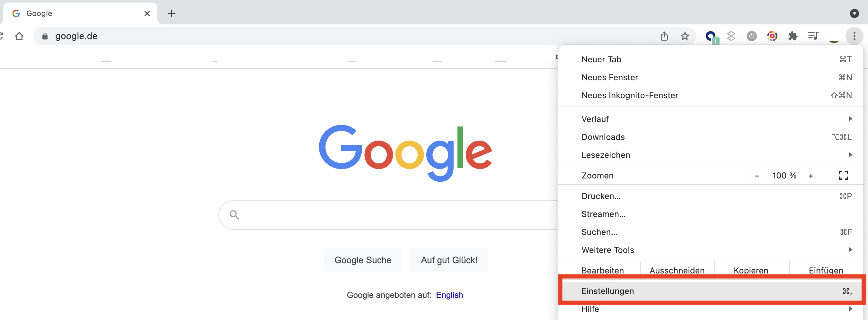868x320 pixels.
Task: Click the share page icon in address bar
Action: click(664, 36)
